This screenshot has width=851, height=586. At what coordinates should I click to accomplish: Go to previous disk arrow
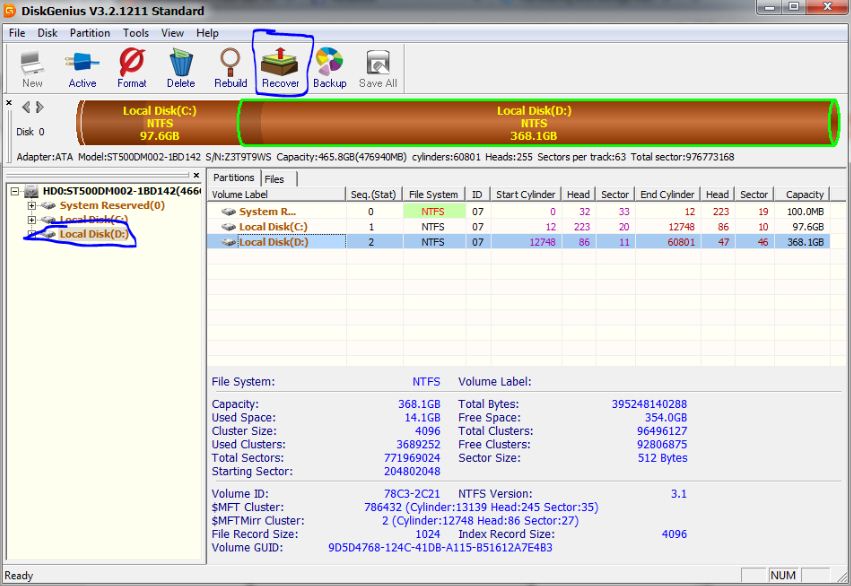click(x=27, y=107)
